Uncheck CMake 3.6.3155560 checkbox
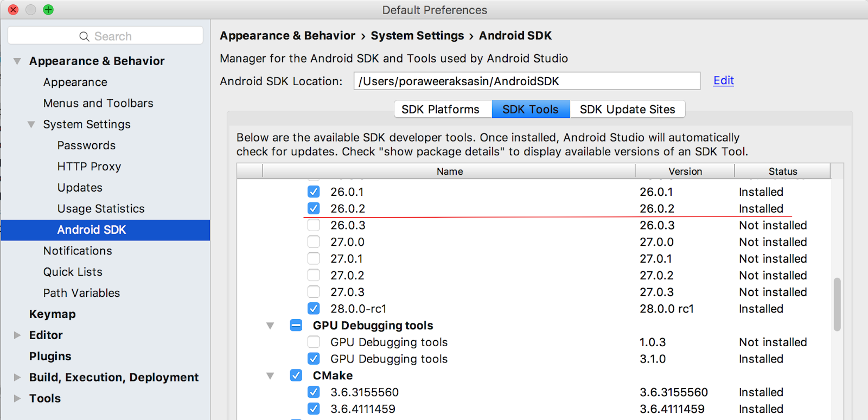Viewport: 868px width, 420px height. (x=314, y=392)
